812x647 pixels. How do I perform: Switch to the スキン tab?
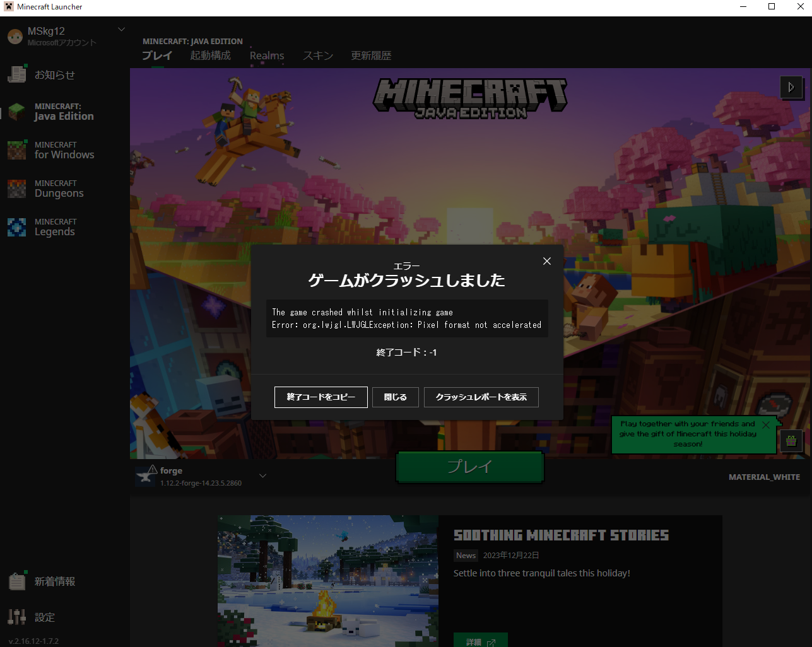[x=317, y=55]
